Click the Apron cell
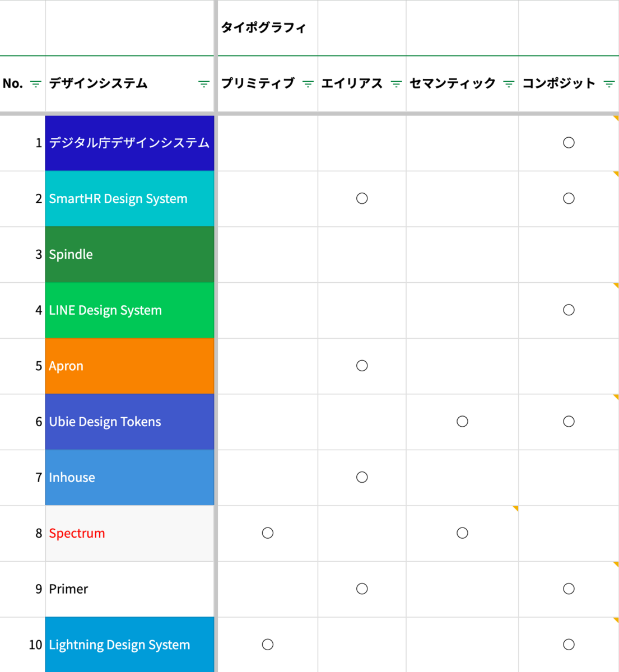The height and width of the screenshot is (672, 619). (129, 366)
